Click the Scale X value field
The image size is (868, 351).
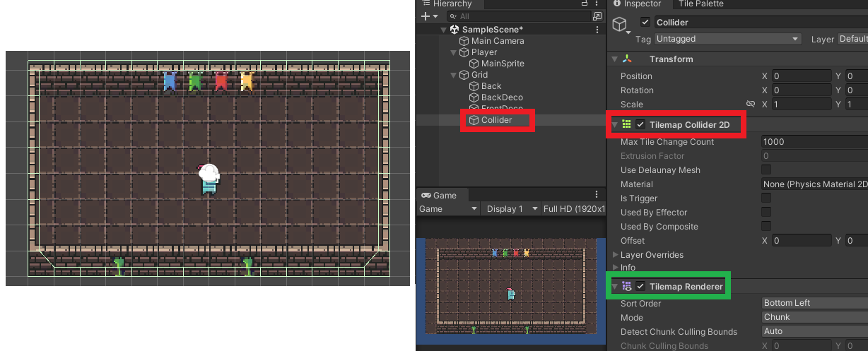801,105
